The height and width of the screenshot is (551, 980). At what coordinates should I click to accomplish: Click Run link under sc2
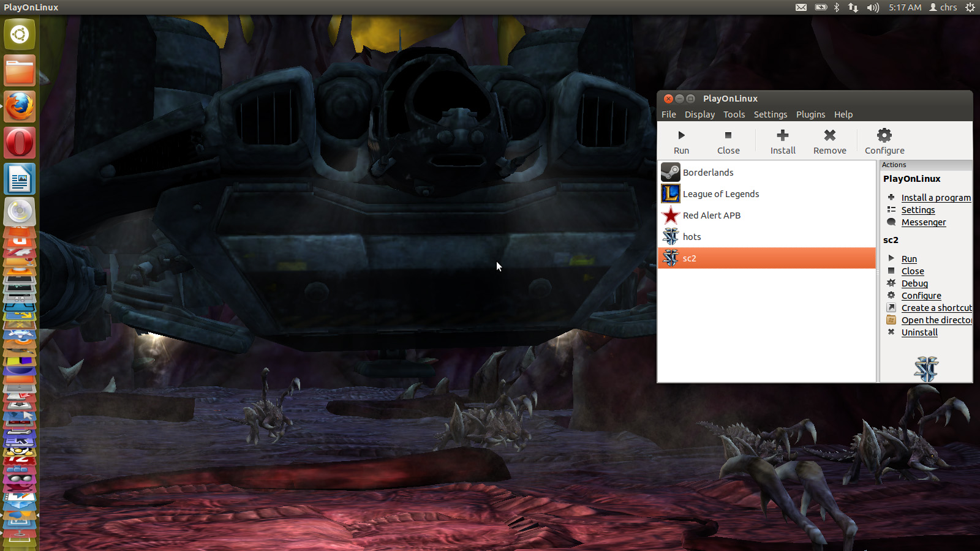coord(909,259)
